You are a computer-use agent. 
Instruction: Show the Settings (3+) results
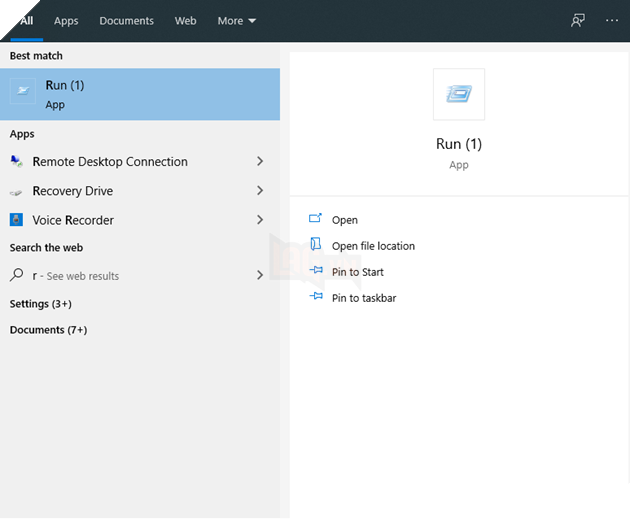[x=41, y=304]
